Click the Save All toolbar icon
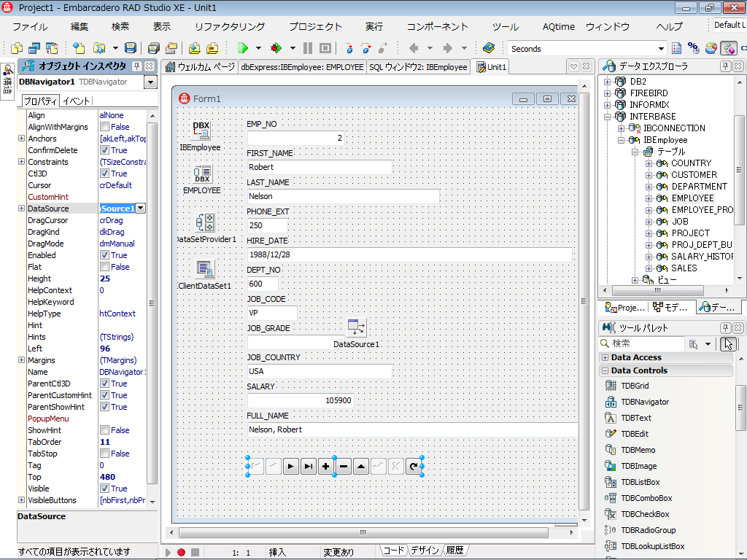Image resolution: width=747 pixels, height=560 pixels. click(x=153, y=48)
